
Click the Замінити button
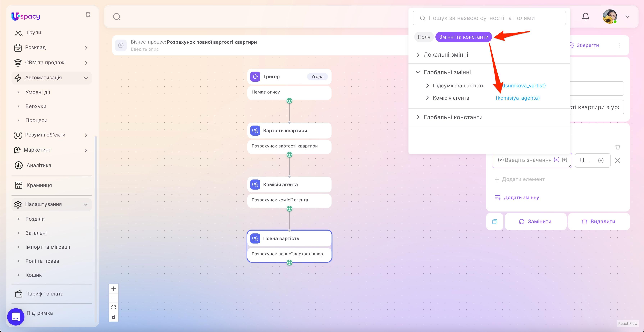[x=536, y=222]
